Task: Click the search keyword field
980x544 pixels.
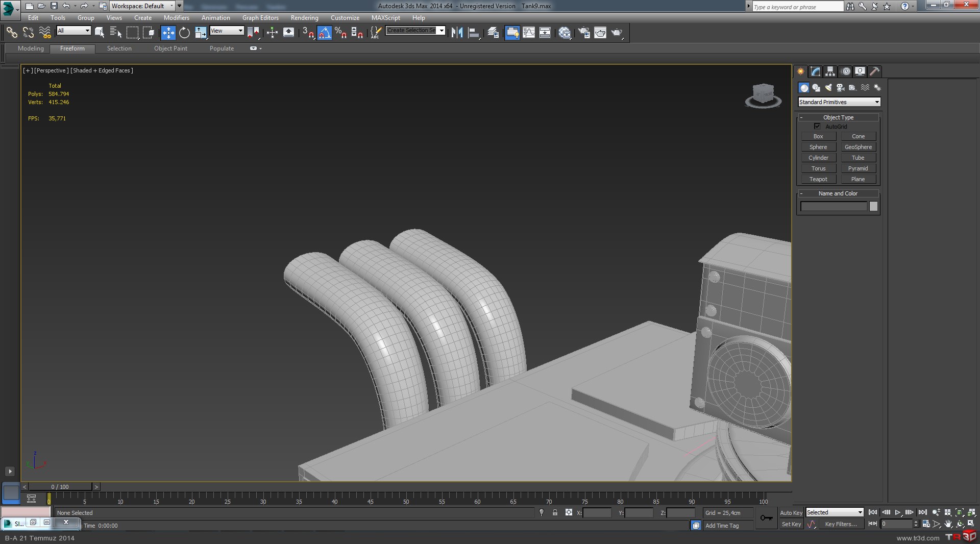Action: click(798, 7)
